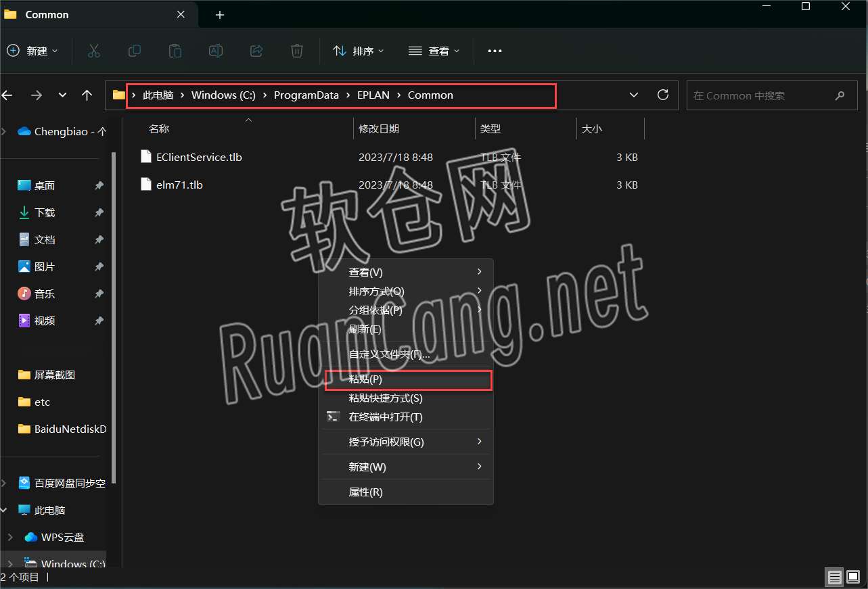Click the Share icon on the toolbar
This screenshot has width=868, height=589.
256,51
